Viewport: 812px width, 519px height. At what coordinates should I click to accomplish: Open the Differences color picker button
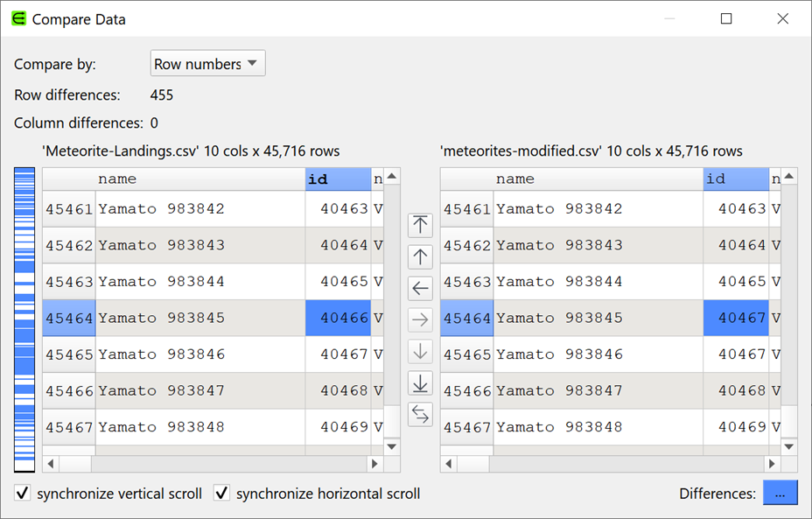[x=780, y=494]
